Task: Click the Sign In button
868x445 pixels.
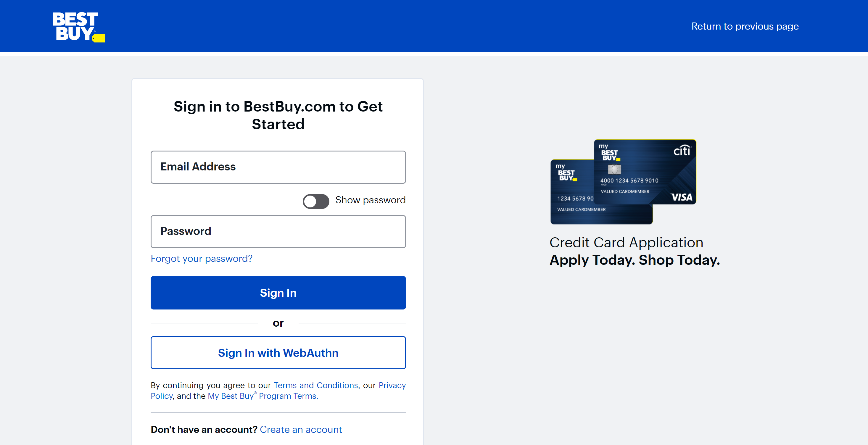Action: 278,292
